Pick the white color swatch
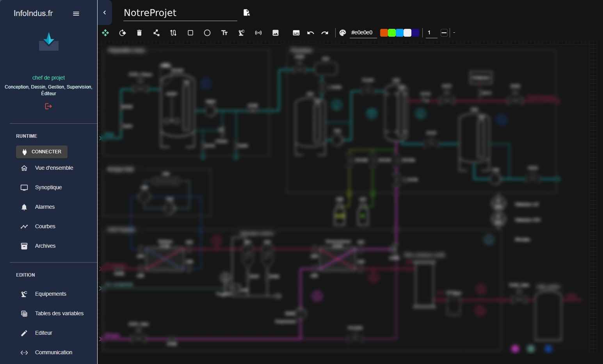The image size is (603, 364). (x=407, y=33)
